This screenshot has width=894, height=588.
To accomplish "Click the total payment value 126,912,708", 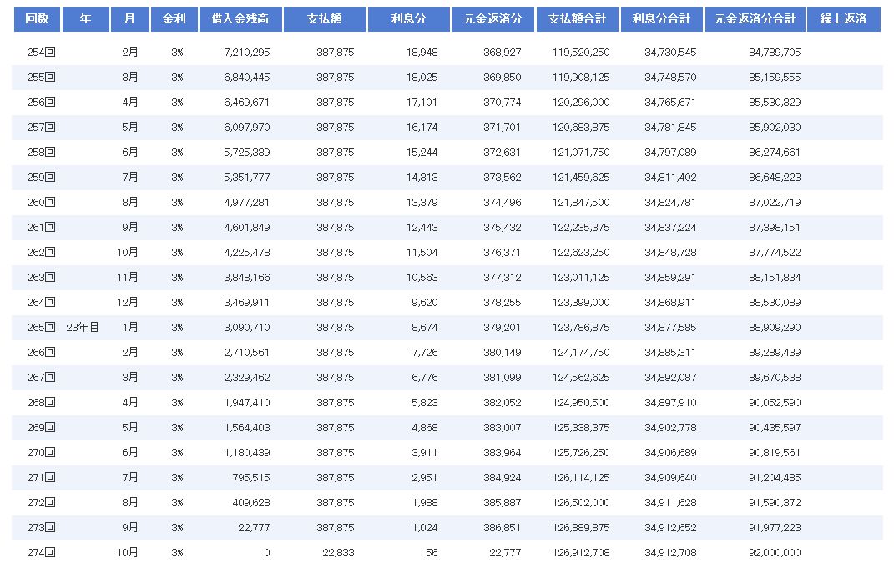I will (580, 553).
